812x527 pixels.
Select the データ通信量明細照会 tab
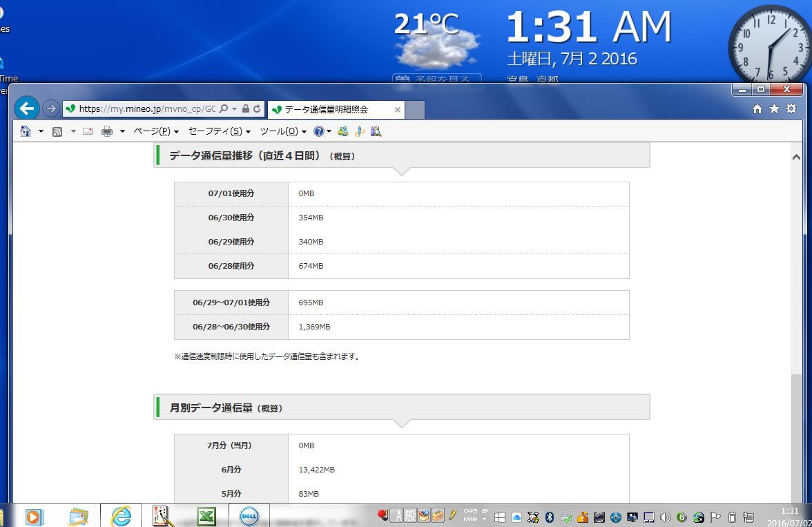tap(327, 110)
